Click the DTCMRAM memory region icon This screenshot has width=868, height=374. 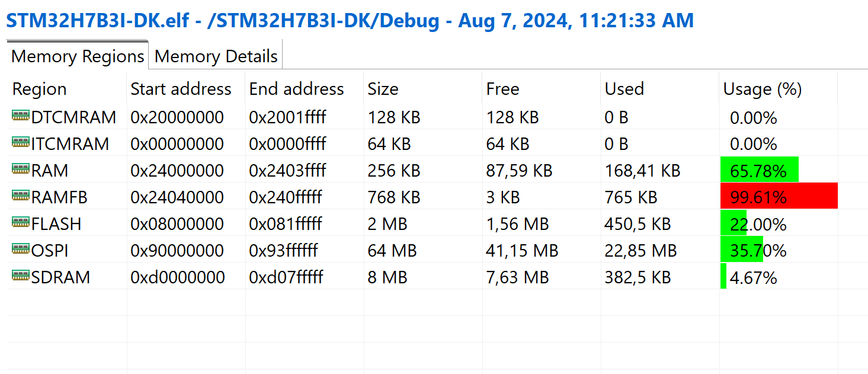pos(21,116)
